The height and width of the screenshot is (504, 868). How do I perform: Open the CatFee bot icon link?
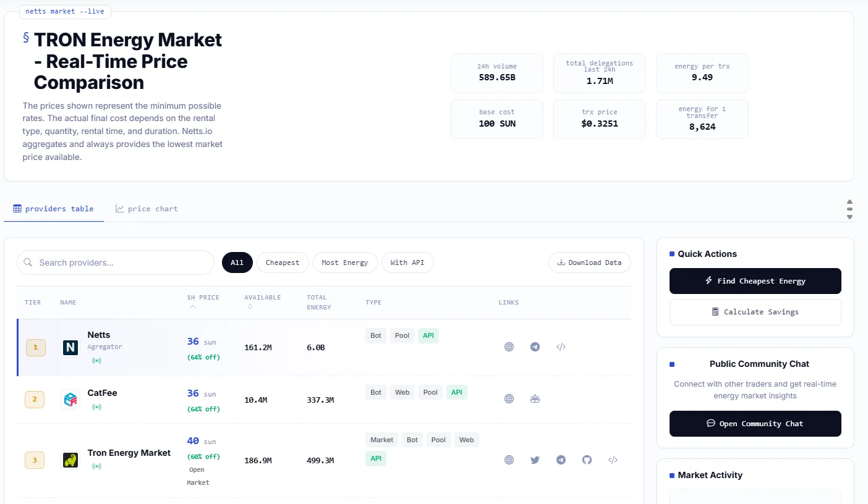tap(535, 399)
